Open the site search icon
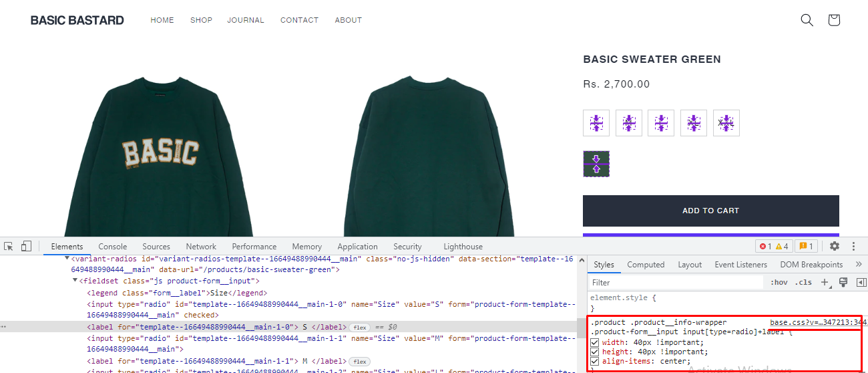This screenshot has height=373, width=868. 807,20
